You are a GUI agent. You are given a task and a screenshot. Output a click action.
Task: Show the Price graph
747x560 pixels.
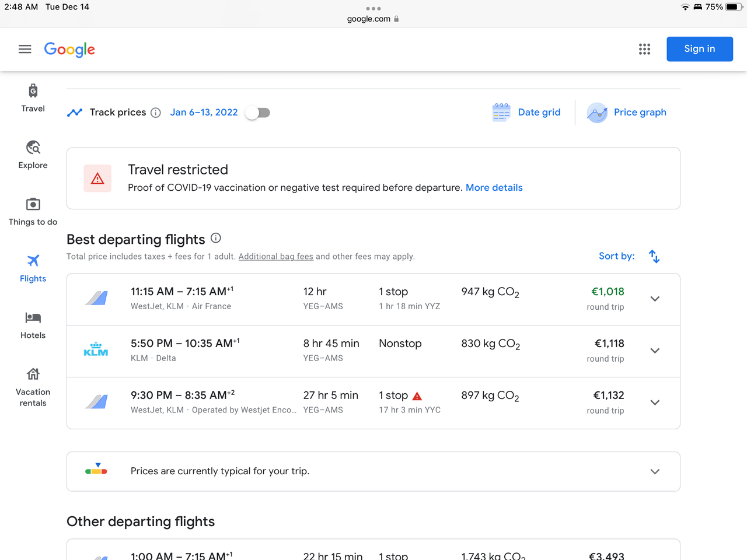pyautogui.click(x=627, y=113)
